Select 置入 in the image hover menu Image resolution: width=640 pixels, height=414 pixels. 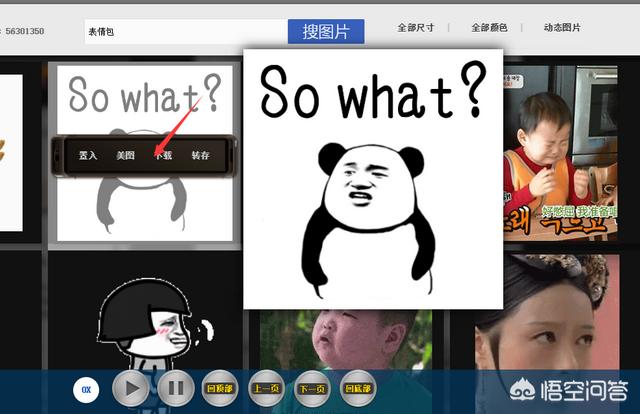88,155
